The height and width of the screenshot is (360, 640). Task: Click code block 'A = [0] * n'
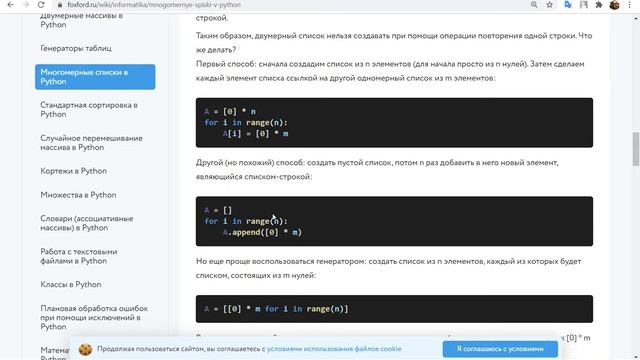[x=394, y=122]
